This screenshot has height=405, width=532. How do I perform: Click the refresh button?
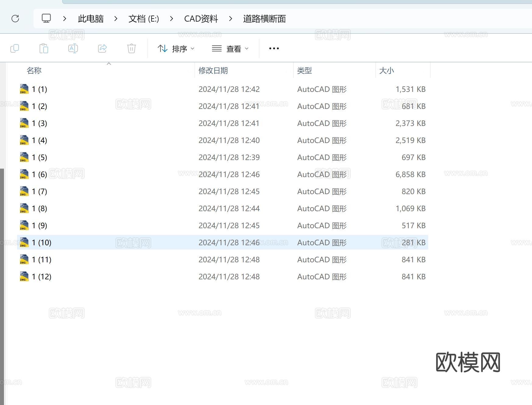(15, 19)
